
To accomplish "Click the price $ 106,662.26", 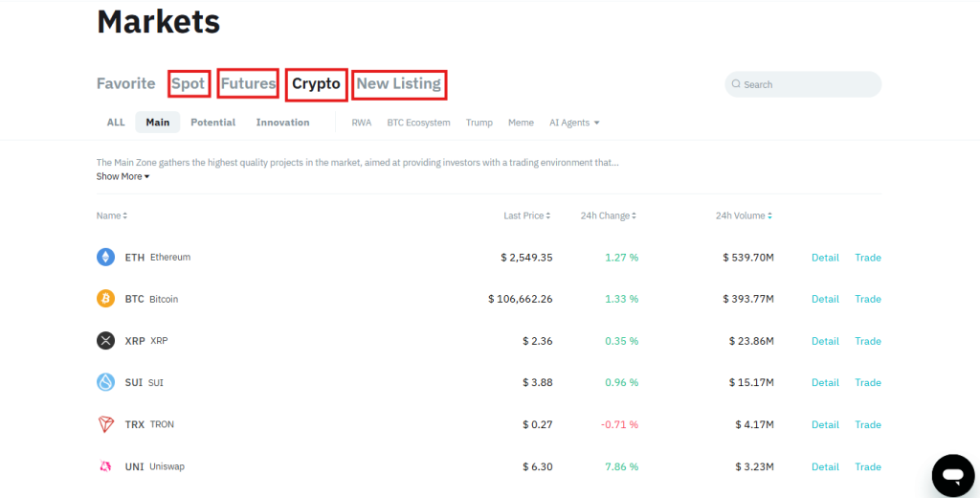I will pos(520,299).
